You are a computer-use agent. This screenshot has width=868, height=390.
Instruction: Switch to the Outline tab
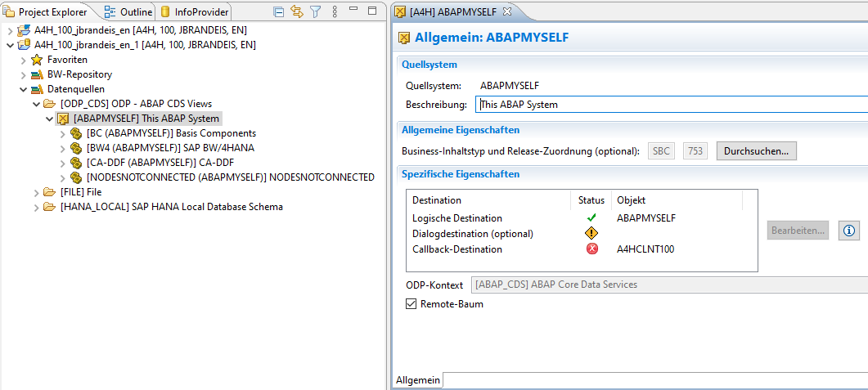click(x=129, y=11)
